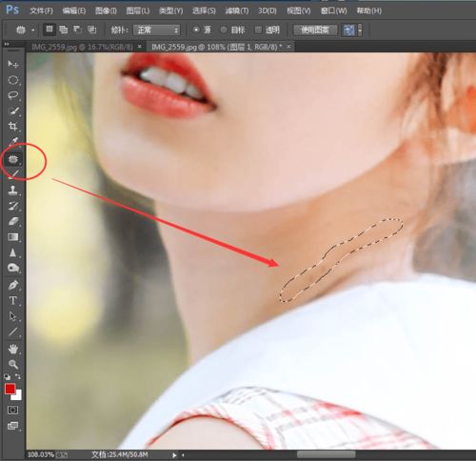
Task: Open the 3D(D) menu
Action: [268, 10]
